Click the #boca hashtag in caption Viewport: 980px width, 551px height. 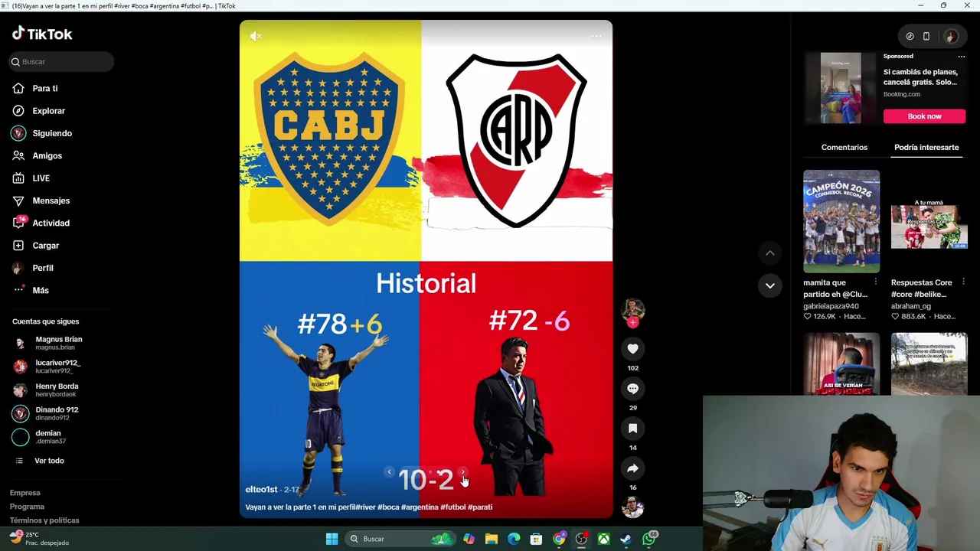click(x=388, y=507)
